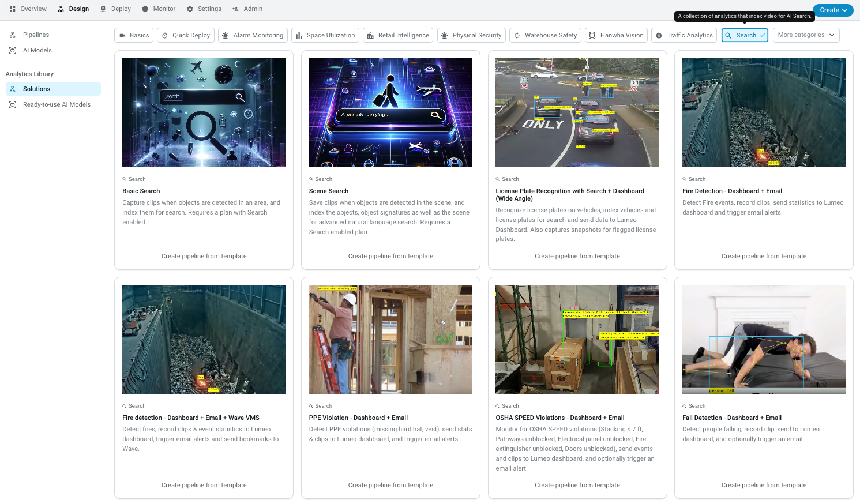Click the 'Fall Detection - Dashboard + Email' title

coord(732,418)
